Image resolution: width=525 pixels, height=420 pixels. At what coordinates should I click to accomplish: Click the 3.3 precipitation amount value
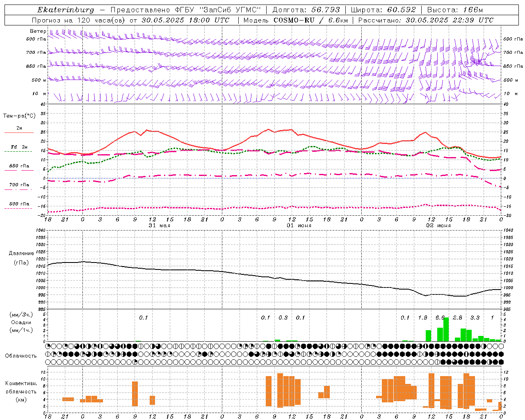(475, 318)
